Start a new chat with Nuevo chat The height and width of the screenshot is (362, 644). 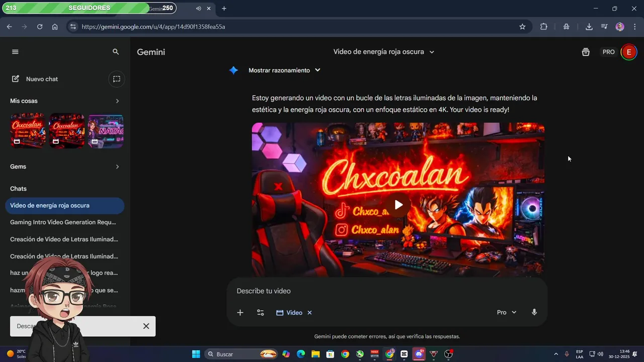tap(35, 79)
